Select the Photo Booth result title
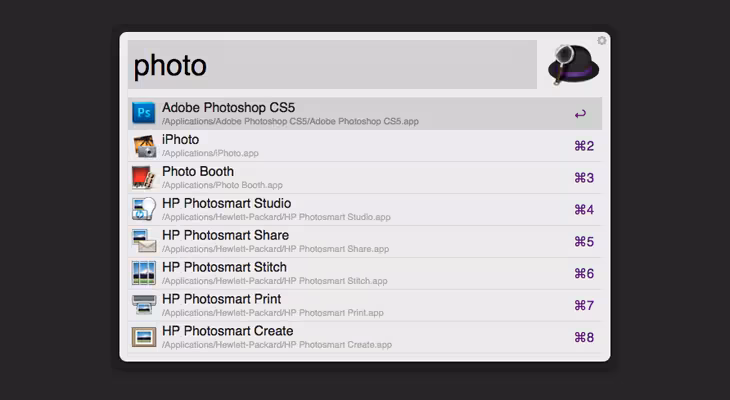 coord(198,171)
